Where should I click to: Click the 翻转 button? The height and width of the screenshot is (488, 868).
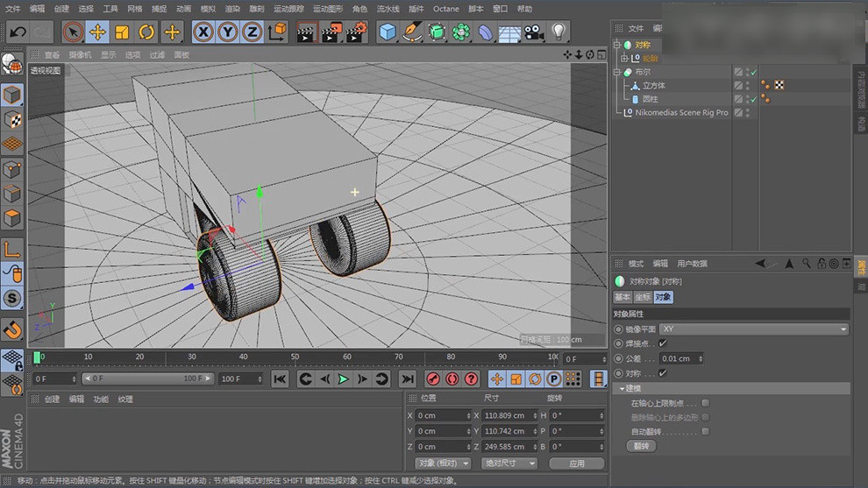coord(642,446)
